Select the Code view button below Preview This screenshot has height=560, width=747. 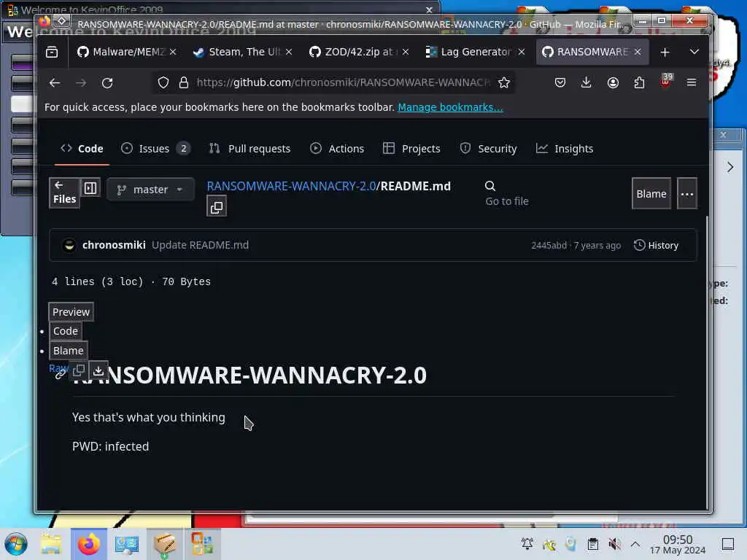65,331
